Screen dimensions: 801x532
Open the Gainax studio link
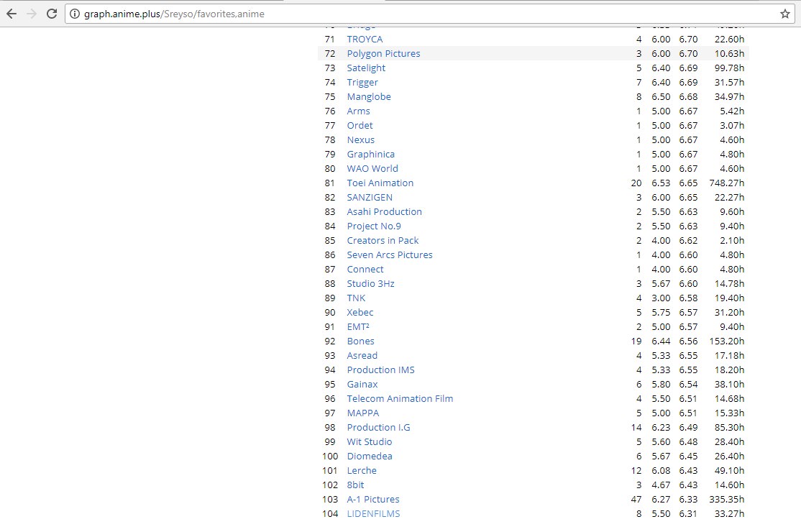[x=362, y=384]
